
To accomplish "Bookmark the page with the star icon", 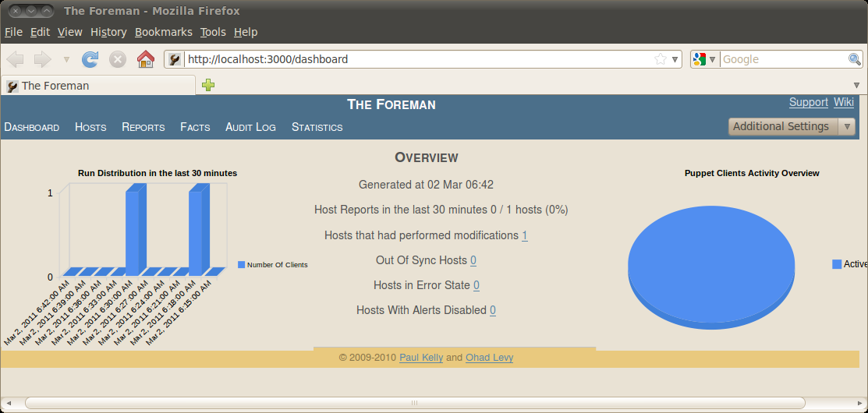I will point(660,59).
